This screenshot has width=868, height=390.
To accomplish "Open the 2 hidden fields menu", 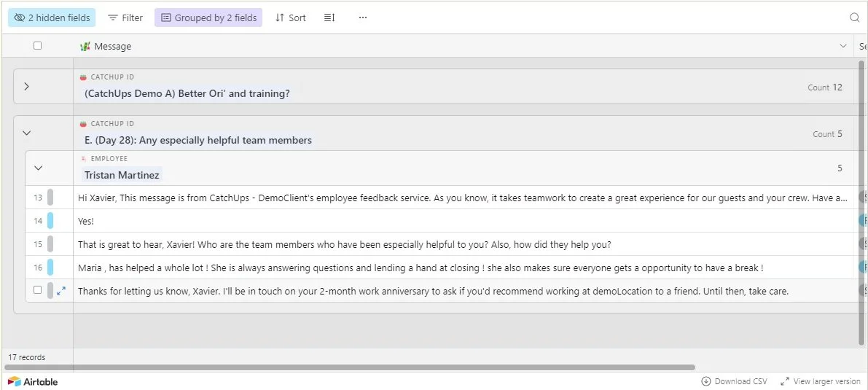I will (x=52, y=17).
